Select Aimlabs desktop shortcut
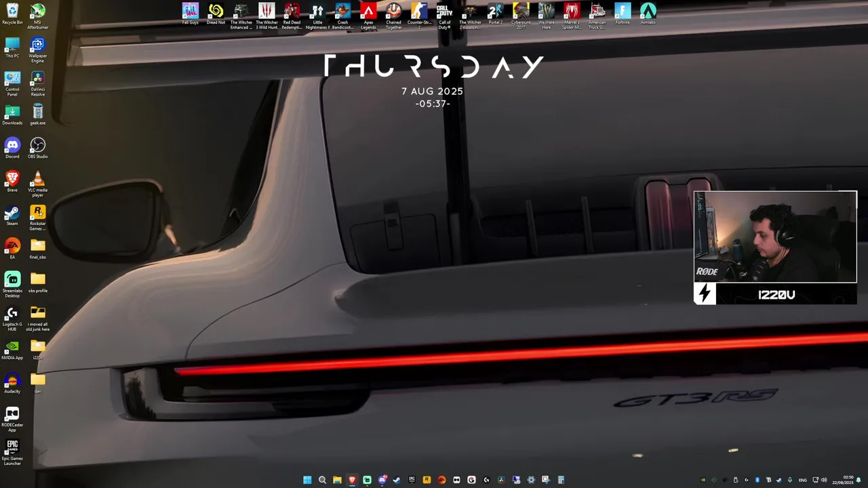 (x=648, y=14)
